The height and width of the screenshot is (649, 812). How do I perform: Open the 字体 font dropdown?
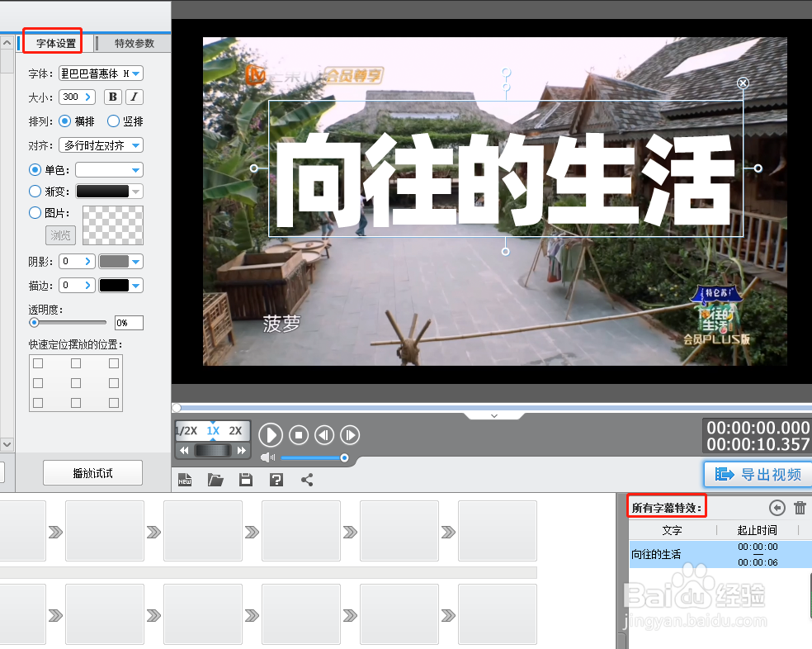[x=135, y=73]
